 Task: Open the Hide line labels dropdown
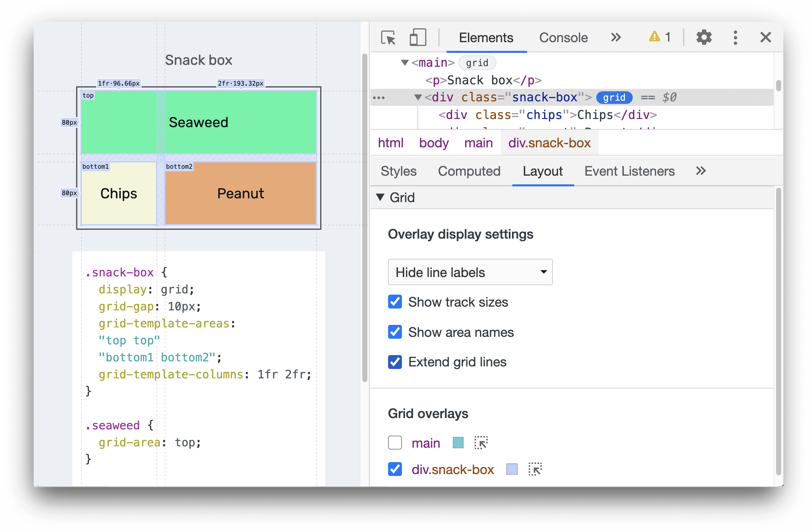(x=468, y=273)
